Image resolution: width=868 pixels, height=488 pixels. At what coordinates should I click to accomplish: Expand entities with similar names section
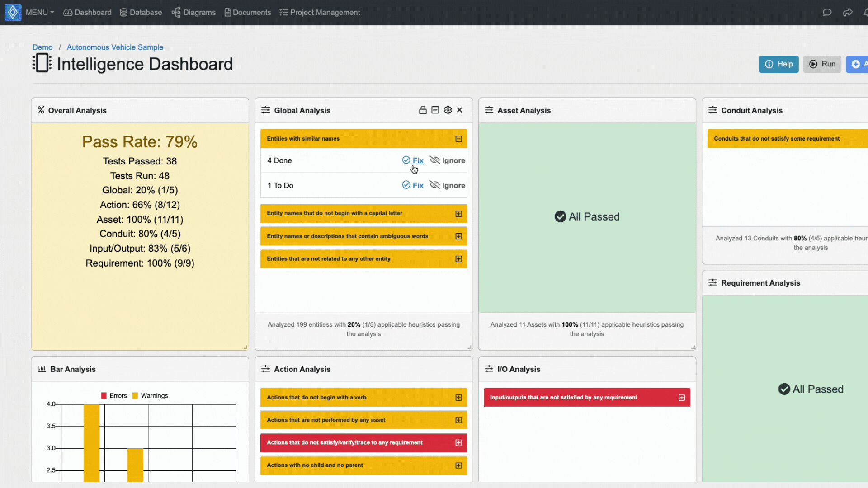[x=458, y=139]
